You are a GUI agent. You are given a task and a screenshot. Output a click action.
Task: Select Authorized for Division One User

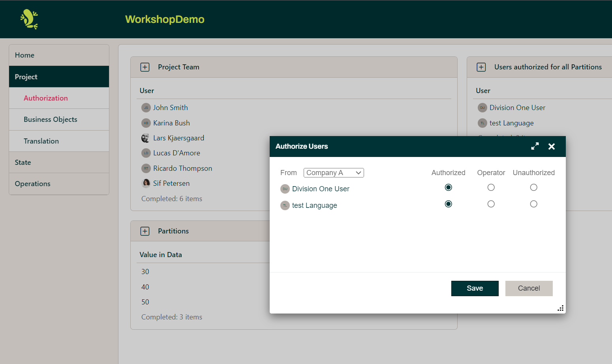point(448,187)
